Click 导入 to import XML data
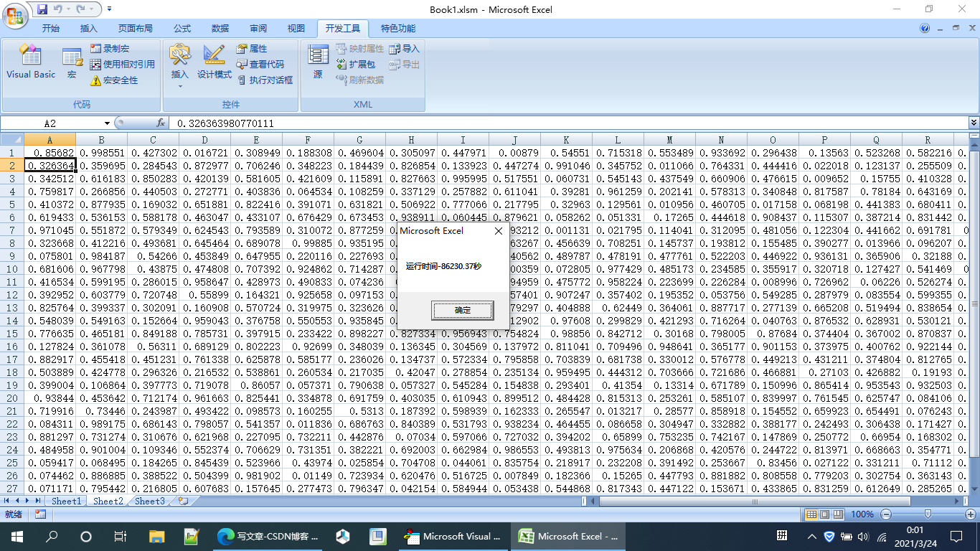The height and width of the screenshot is (551, 980). 404,49
